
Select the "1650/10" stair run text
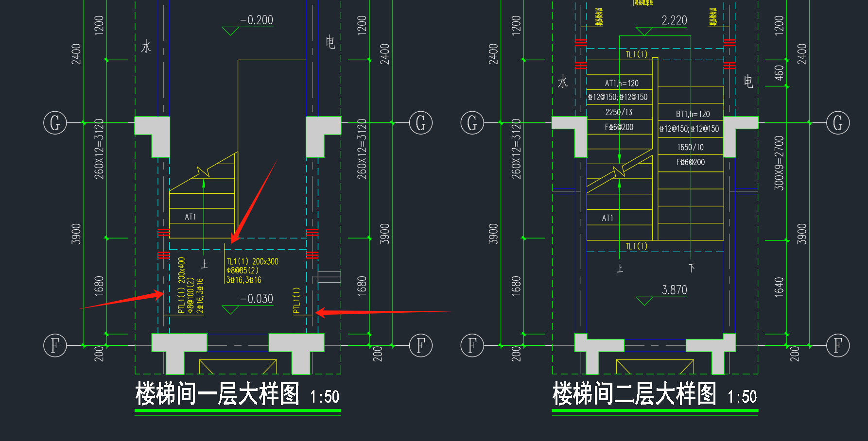(x=690, y=147)
